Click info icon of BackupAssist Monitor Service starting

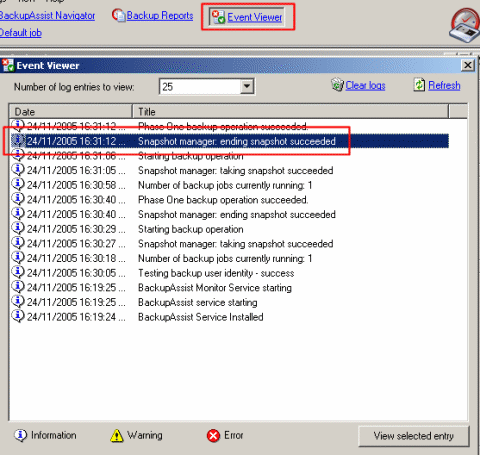coord(18,287)
